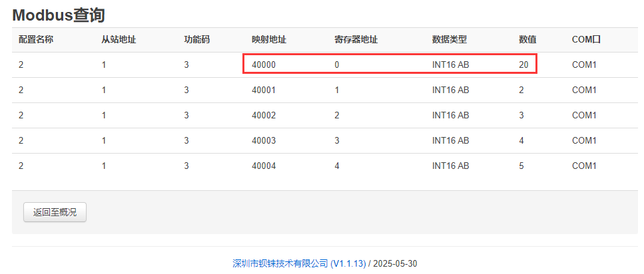Select the 映射地址 column header
This screenshot has width=644, height=274.
click(x=269, y=40)
